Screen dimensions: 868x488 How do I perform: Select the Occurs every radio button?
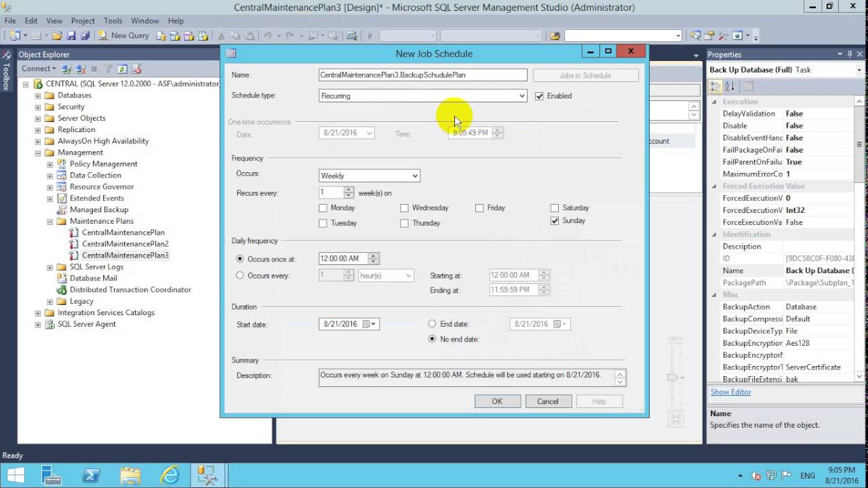click(x=239, y=276)
